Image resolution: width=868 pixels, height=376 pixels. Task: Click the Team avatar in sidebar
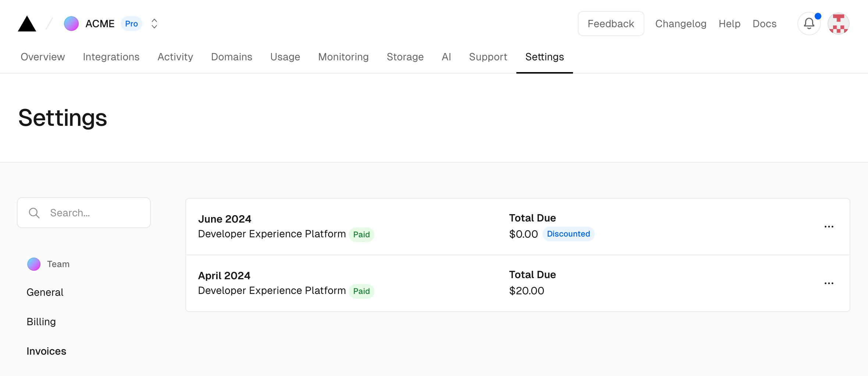pyautogui.click(x=34, y=264)
